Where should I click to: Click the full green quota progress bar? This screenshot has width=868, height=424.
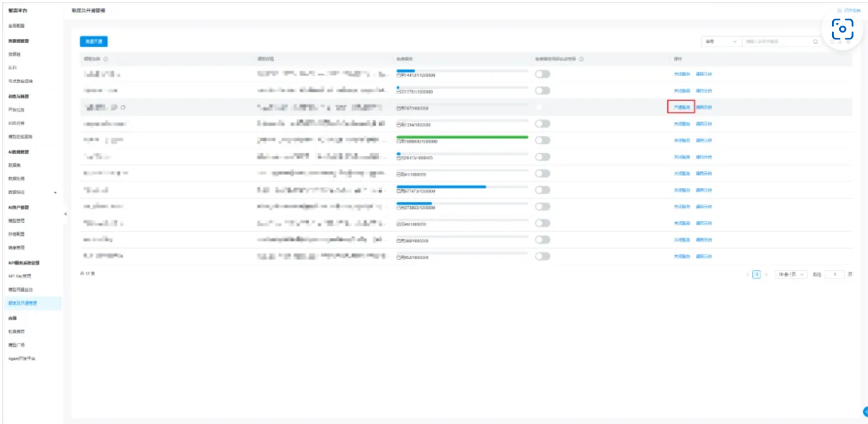tap(462, 137)
